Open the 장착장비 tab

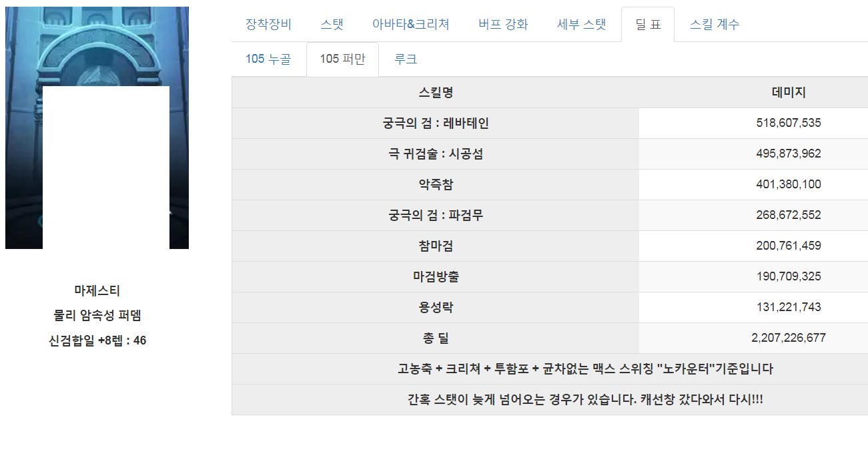click(268, 25)
